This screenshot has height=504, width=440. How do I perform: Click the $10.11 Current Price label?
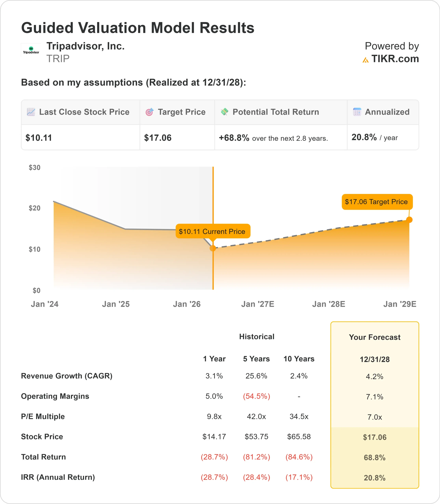[x=213, y=231]
